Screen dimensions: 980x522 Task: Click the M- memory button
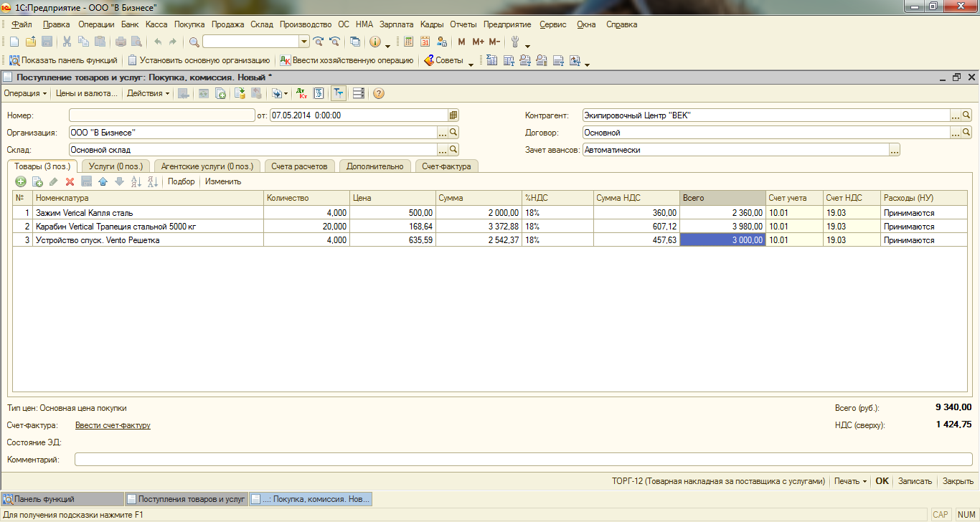pyautogui.click(x=494, y=42)
